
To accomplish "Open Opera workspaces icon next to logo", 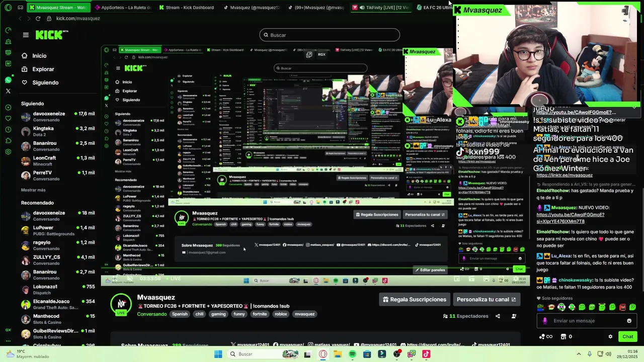I will tap(20, 8).
